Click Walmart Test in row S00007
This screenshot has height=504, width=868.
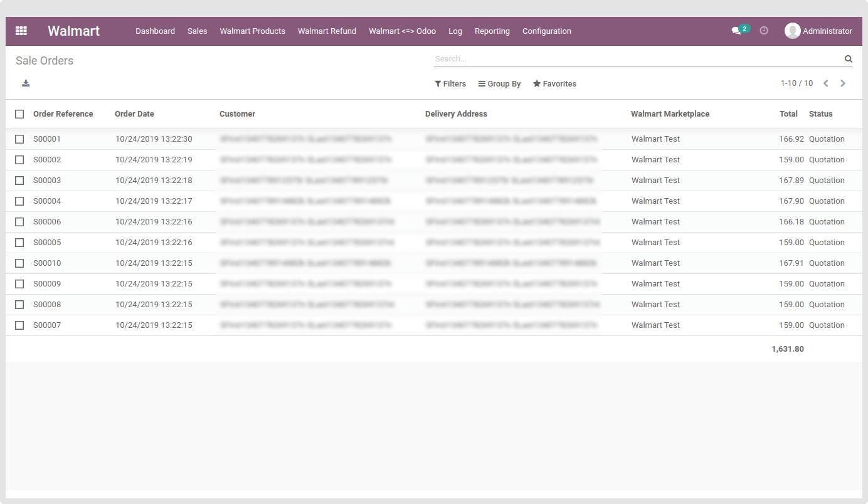pos(655,325)
